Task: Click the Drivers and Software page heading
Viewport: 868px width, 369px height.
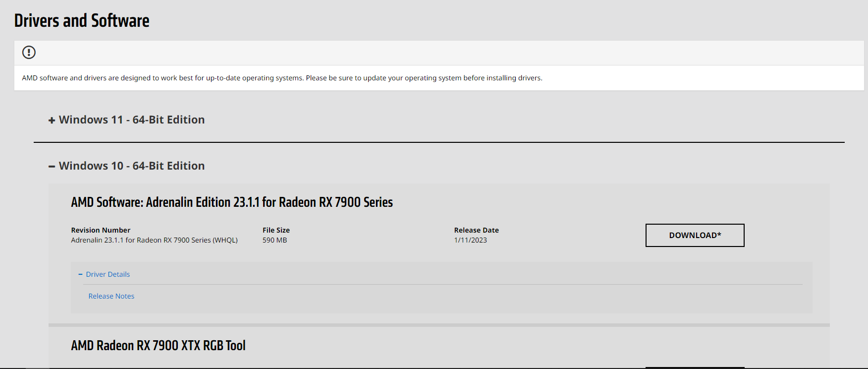Action: [x=82, y=21]
